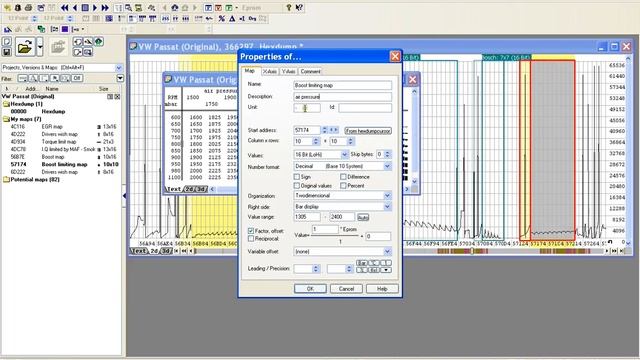Screen dimensions: 640x360
Task: Enable the Difference checkbox
Action: [343, 177]
